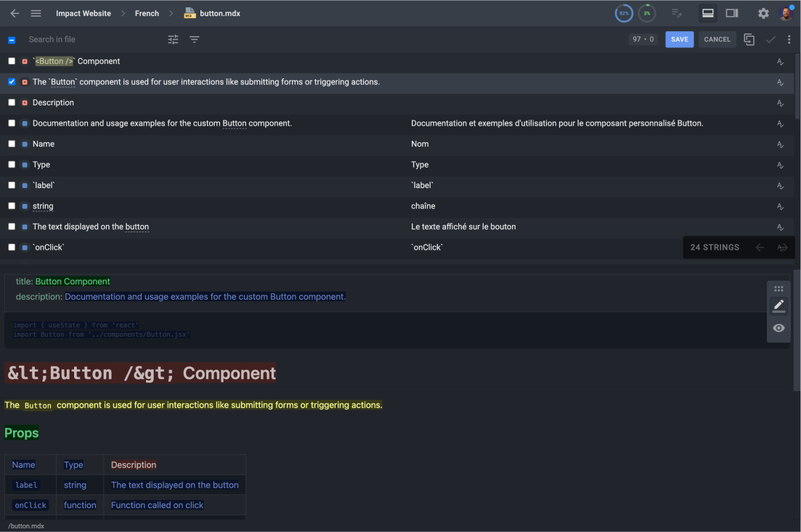Click the Save button

tap(679, 39)
